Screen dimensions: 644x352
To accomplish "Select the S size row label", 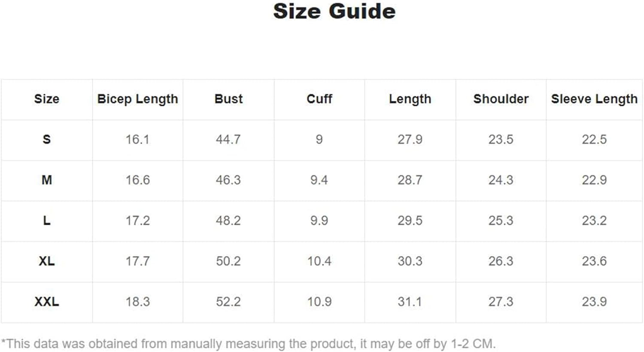I will tap(46, 139).
